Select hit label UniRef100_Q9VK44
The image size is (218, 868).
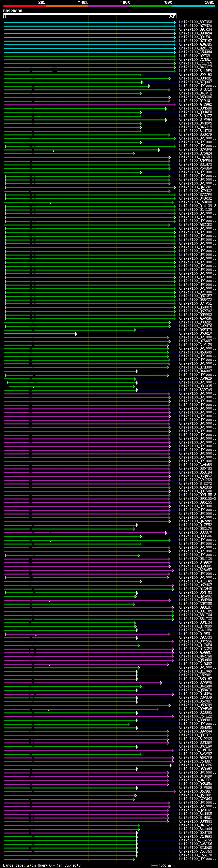pos(196,732)
